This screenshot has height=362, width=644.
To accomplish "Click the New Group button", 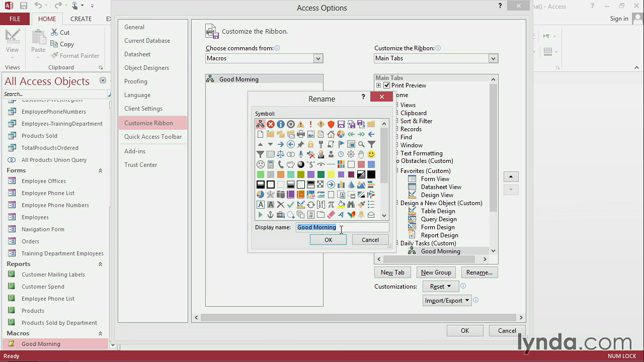I will [x=436, y=273].
